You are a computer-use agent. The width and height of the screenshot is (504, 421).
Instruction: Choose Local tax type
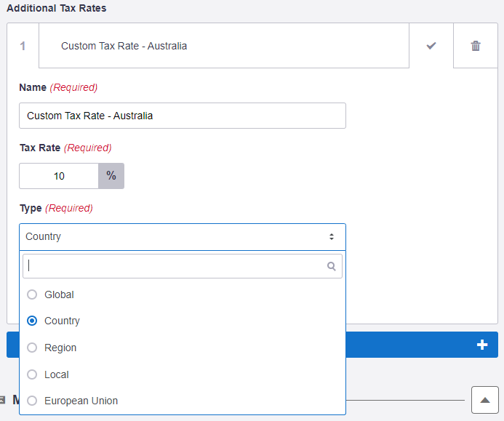click(32, 374)
